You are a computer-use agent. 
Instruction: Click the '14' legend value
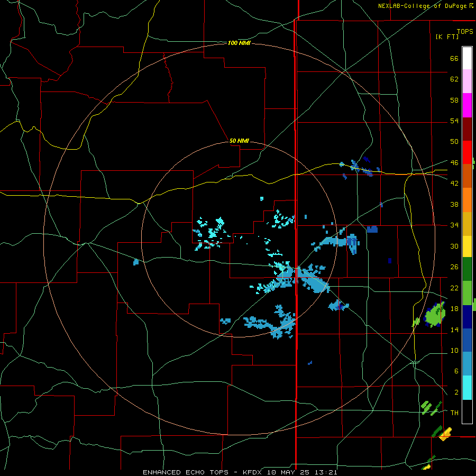pos(454,329)
